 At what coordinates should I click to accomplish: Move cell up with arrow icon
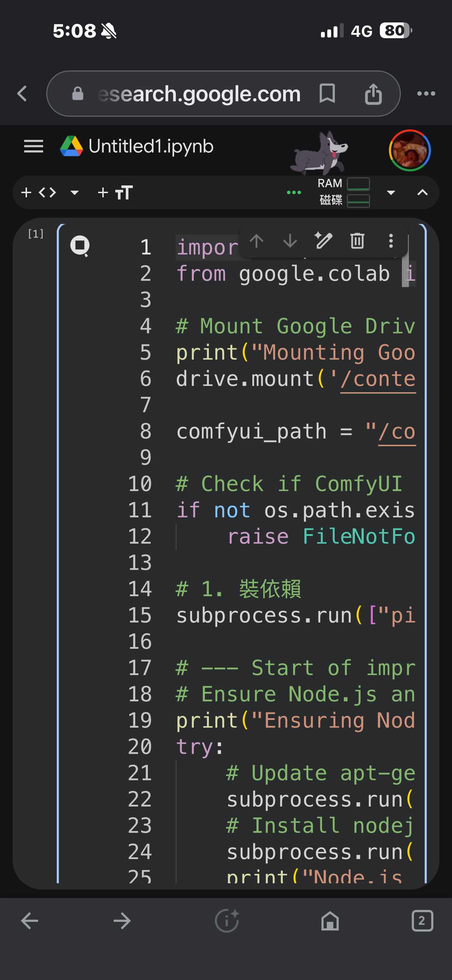[256, 241]
